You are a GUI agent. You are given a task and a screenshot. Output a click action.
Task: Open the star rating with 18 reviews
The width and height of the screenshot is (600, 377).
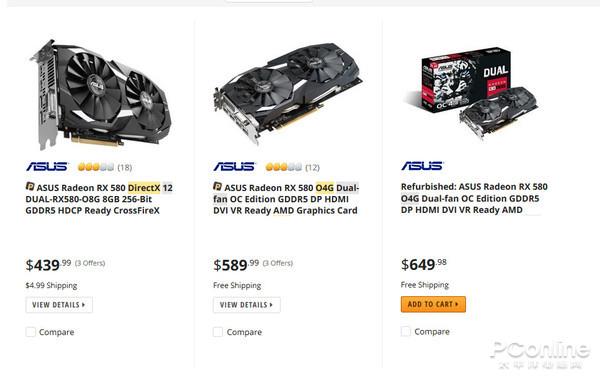pos(104,167)
